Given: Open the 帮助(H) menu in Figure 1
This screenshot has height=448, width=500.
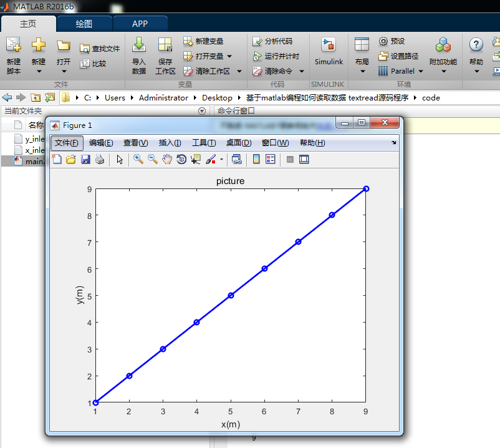Looking at the screenshot, I should click(x=312, y=143).
